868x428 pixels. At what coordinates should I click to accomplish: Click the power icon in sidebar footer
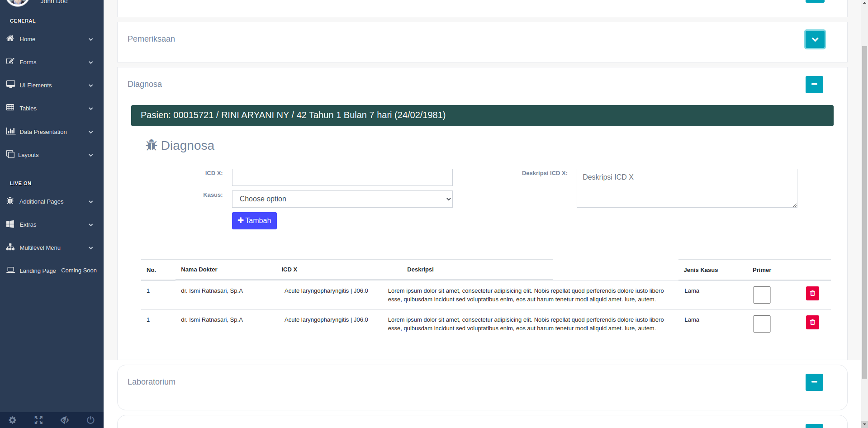pos(90,420)
